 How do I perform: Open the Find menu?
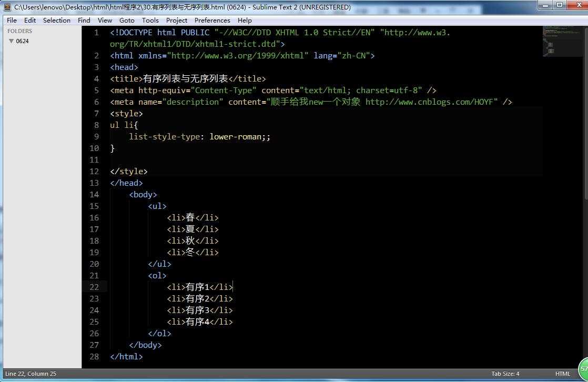click(84, 21)
